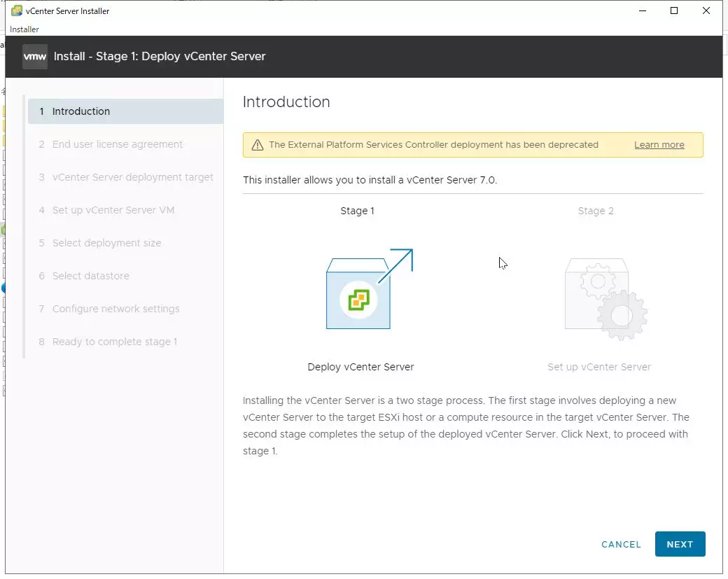Image resolution: width=728 pixels, height=579 pixels.
Task: Click the vmw logo in the header
Action: [35, 57]
